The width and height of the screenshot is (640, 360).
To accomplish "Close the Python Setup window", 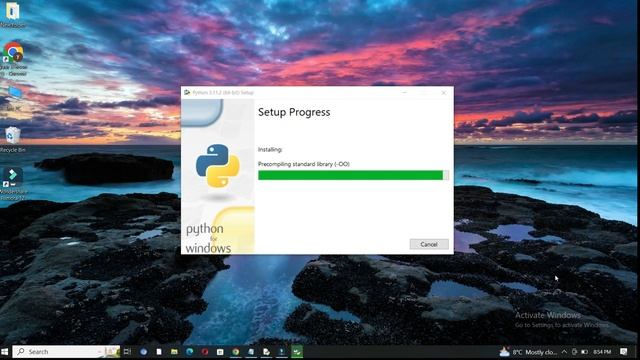I will (x=444, y=93).
